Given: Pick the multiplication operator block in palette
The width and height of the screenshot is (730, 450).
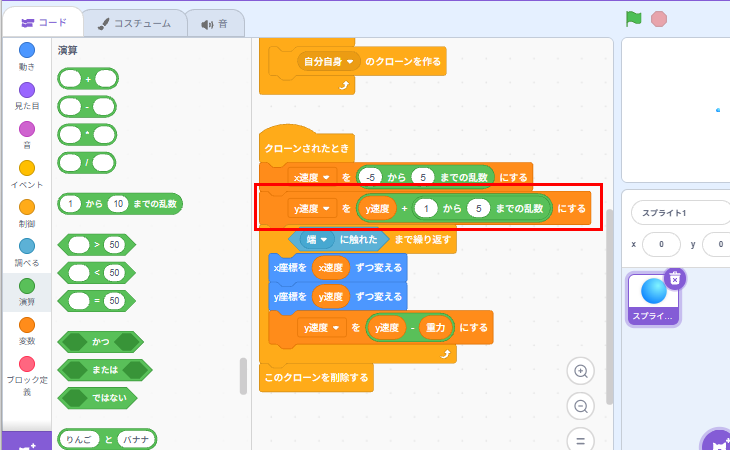Looking at the screenshot, I should 87,135.
